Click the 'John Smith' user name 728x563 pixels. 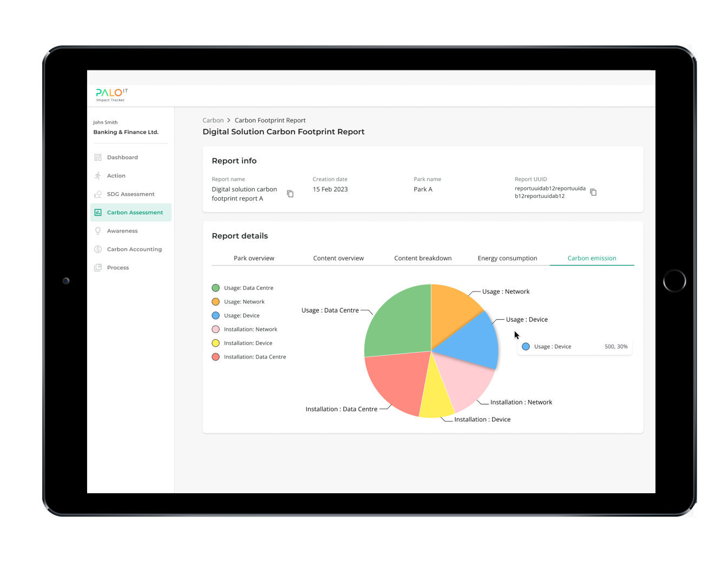tap(106, 122)
